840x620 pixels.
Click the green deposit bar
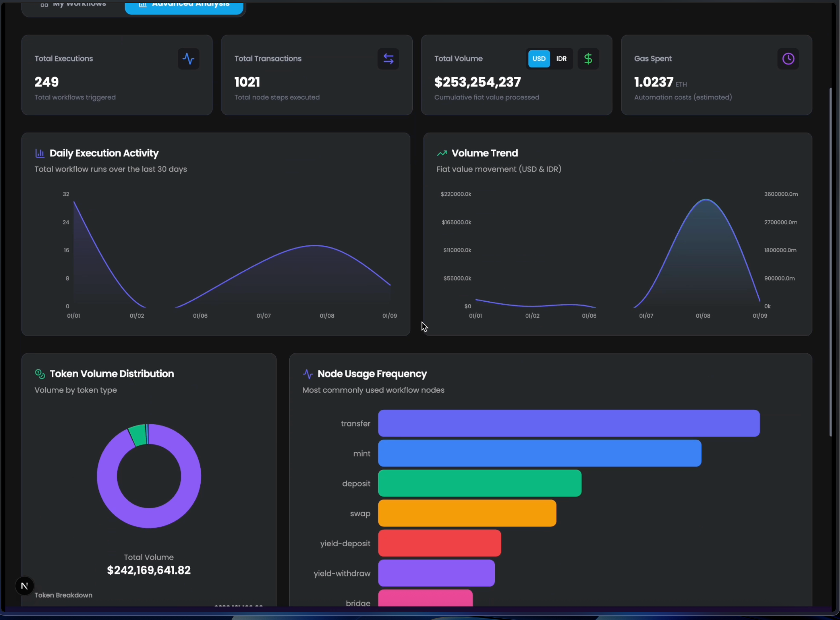tap(479, 483)
